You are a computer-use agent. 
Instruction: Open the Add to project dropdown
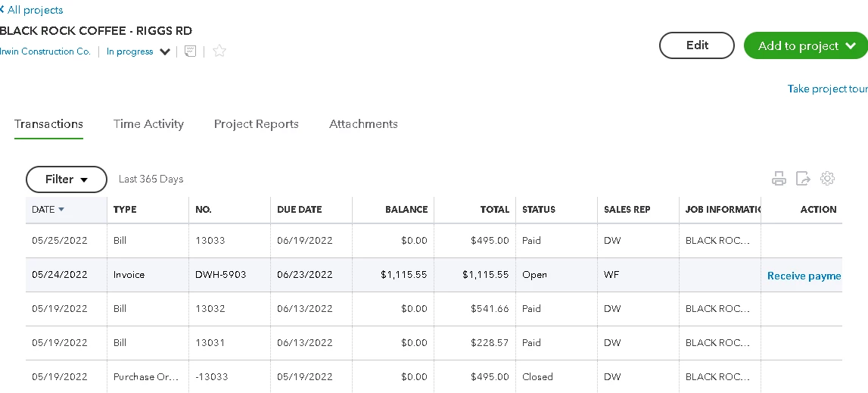point(806,45)
